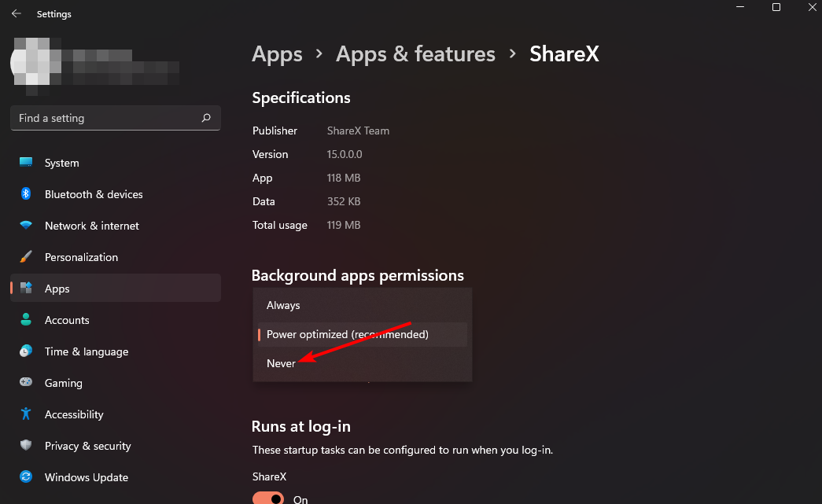Toggle off ShareX runs at log-in
Image resolution: width=822 pixels, height=504 pixels.
pyautogui.click(x=267, y=498)
